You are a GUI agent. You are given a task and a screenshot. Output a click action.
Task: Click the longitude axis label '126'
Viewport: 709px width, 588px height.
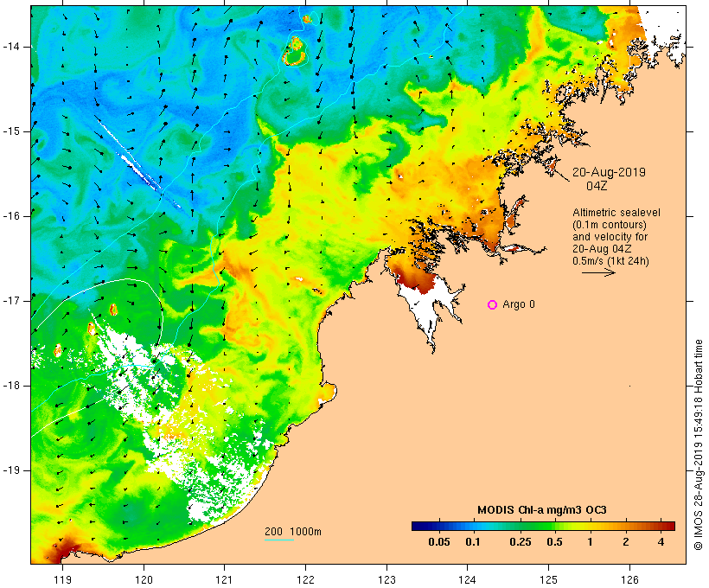point(629,580)
